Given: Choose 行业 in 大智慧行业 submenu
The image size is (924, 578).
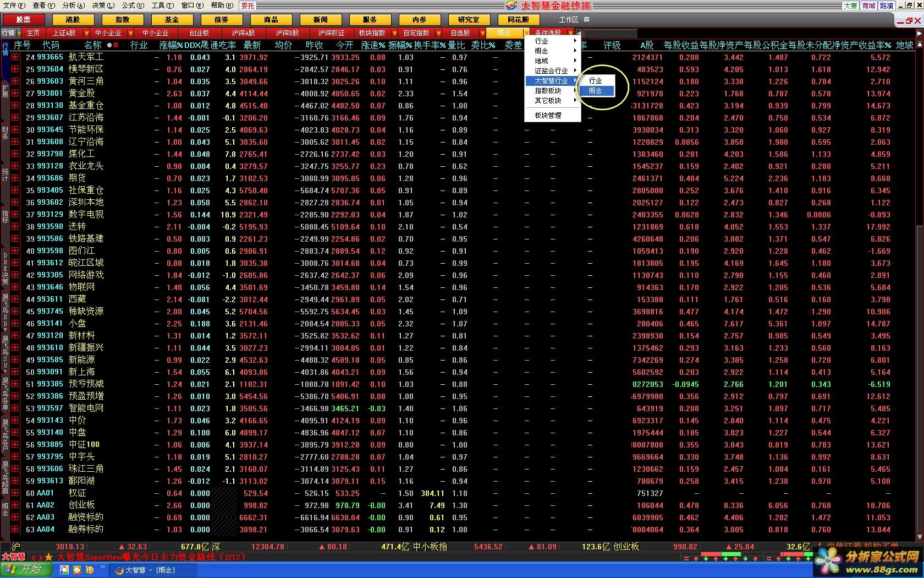Looking at the screenshot, I should point(596,80).
